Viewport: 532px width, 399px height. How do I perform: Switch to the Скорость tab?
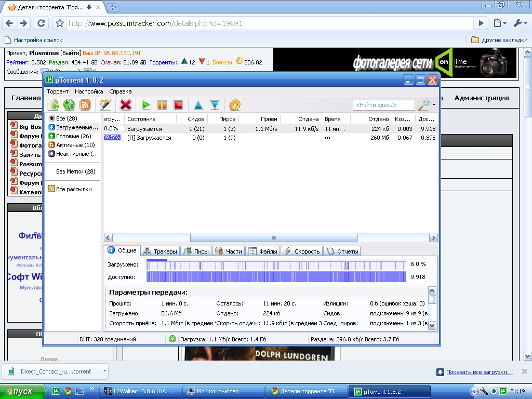pyautogui.click(x=302, y=251)
